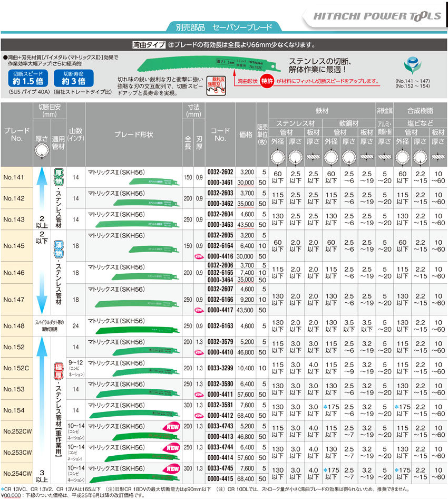448x499 pixels.
Task: Open the blade image in No.146 row
Action: pos(145,276)
